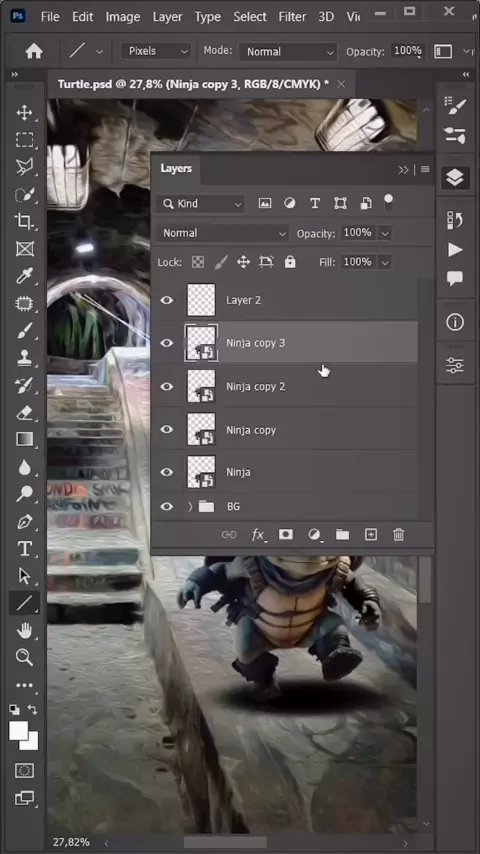The height and width of the screenshot is (854, 480).
Task: Expand the BG group folder
Action: point(190,507)
